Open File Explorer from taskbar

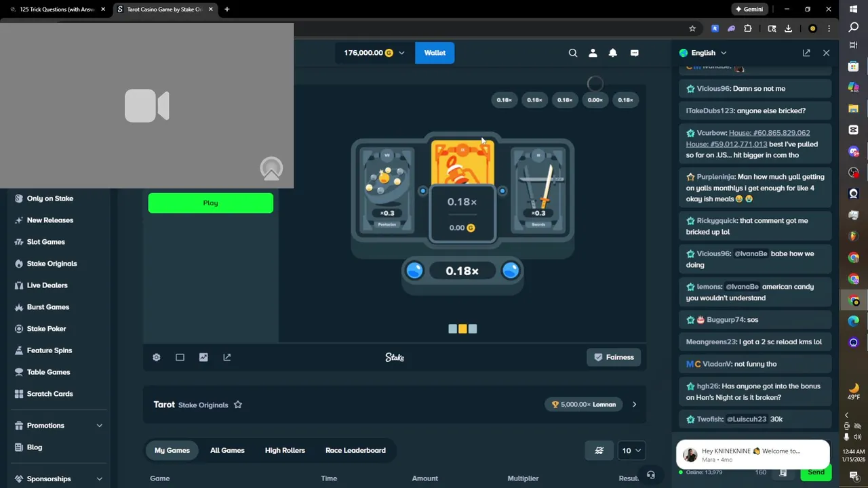click(854, 108)
